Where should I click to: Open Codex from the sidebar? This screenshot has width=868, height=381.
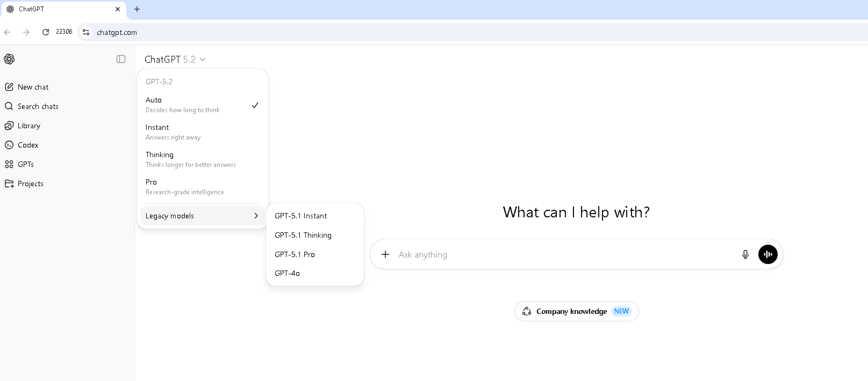[x=28, y=145]
